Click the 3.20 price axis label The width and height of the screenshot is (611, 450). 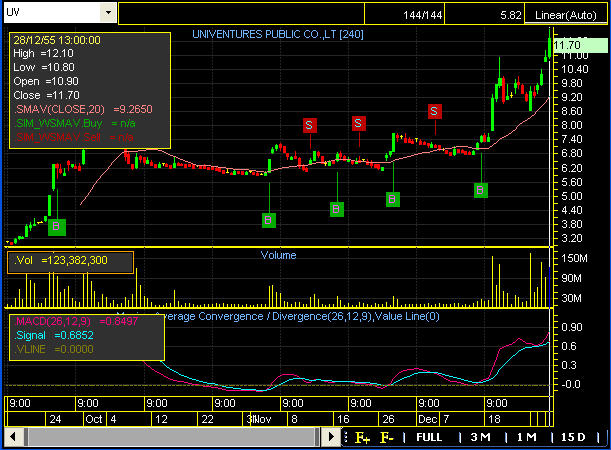572,238
